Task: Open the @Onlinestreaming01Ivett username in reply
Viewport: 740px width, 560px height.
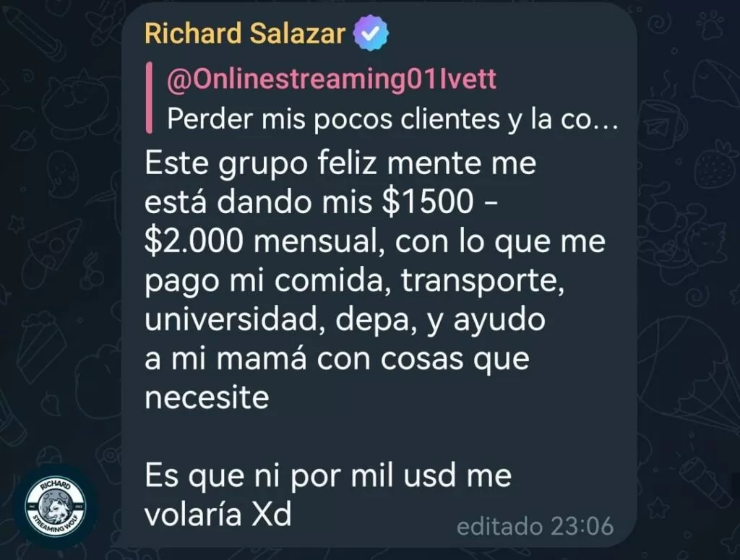Action: 331,79
